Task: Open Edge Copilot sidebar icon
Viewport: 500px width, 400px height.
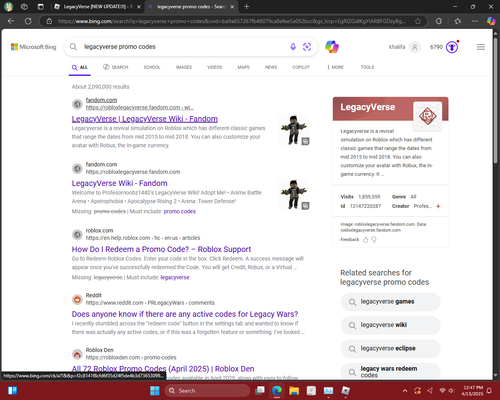Action: 491,21
